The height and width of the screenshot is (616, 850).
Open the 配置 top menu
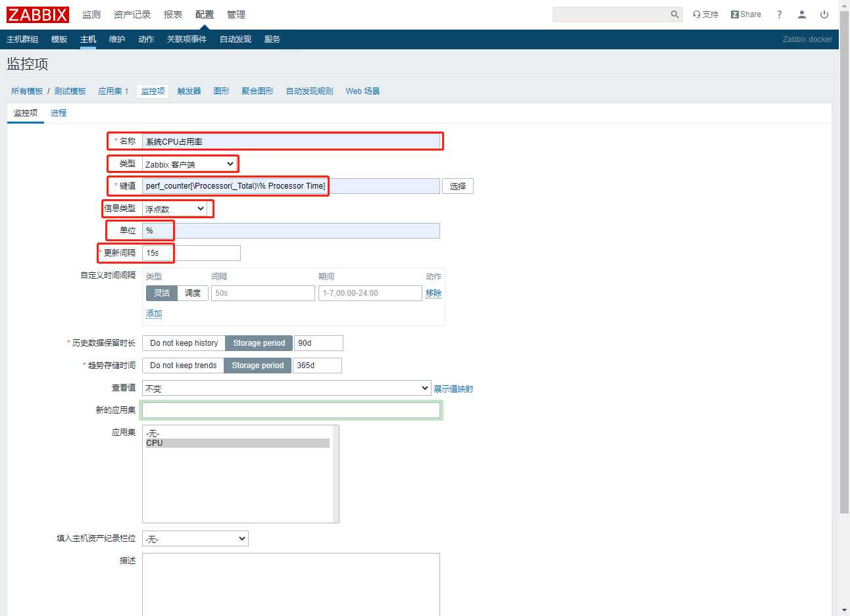tap(205, 14)
